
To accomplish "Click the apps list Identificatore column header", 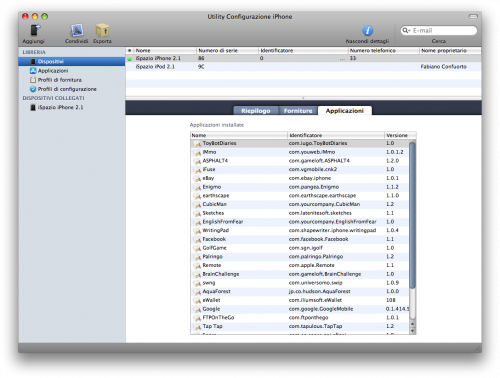I will (336, 135).
